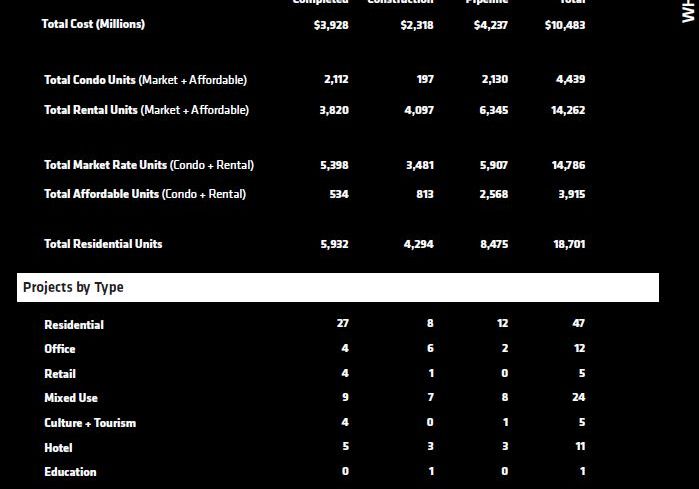Click the $4,237 cost figure
Screen dimensions: 699x489
click(491, 25)
